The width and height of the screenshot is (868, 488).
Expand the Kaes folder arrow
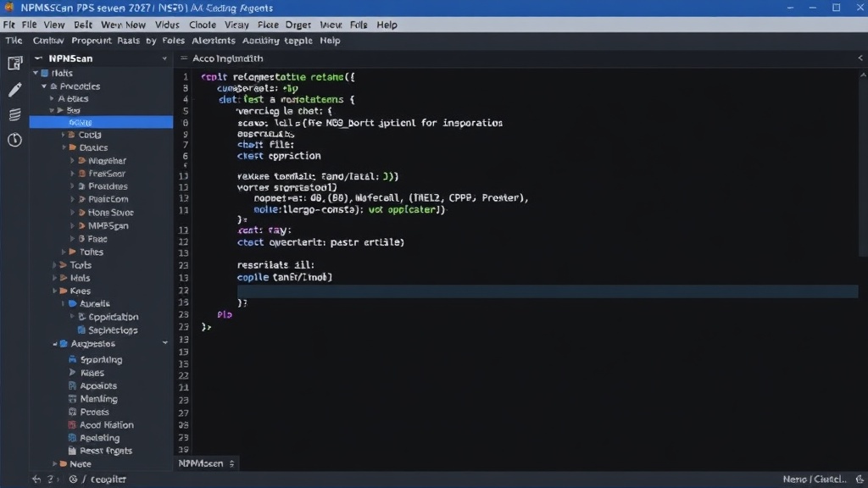pos(55,291)
